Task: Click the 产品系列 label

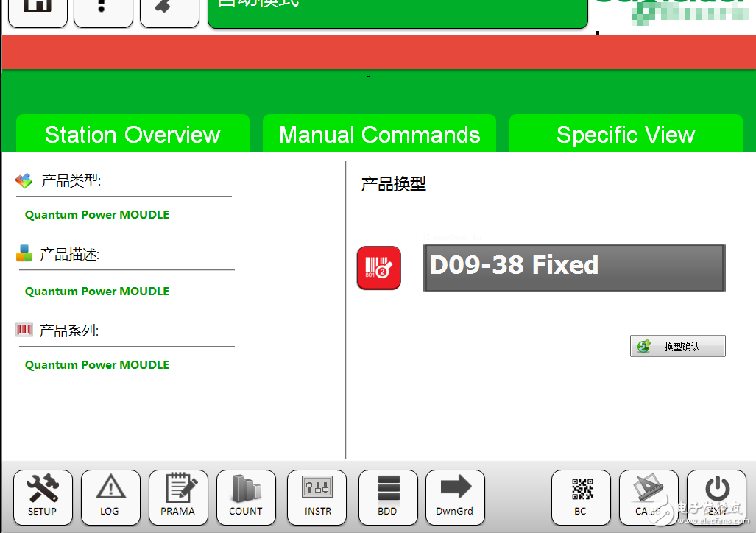Action: (69, 331)
